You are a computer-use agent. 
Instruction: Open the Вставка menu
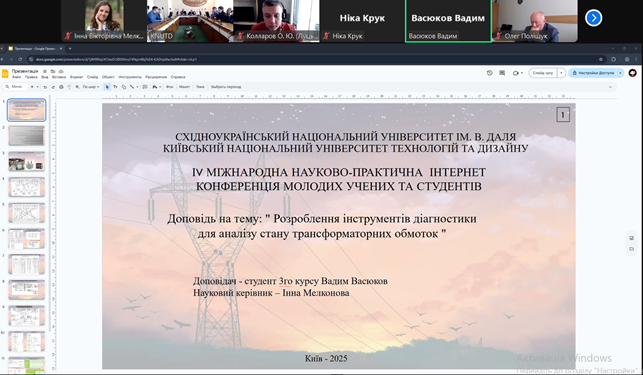pyautogui.click(x=59, y=77)
